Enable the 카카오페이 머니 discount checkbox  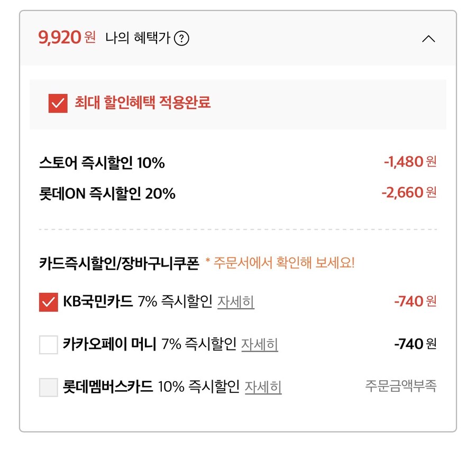click(x=48, y=345)
